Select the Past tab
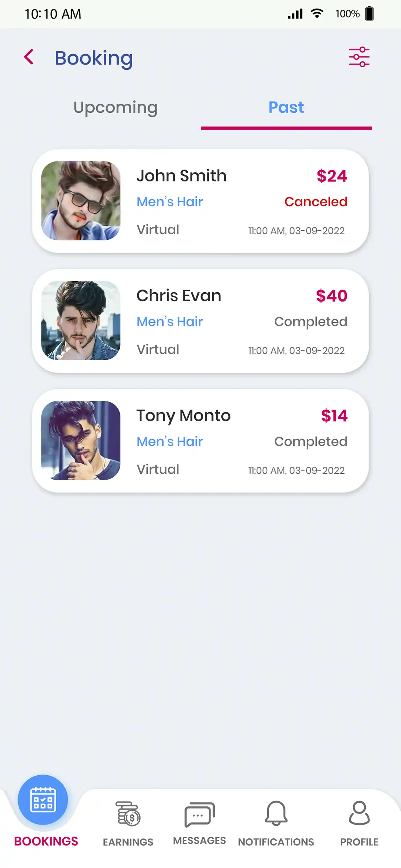Image resolution: width=401 pixels, height=868 pixels. 286,108
